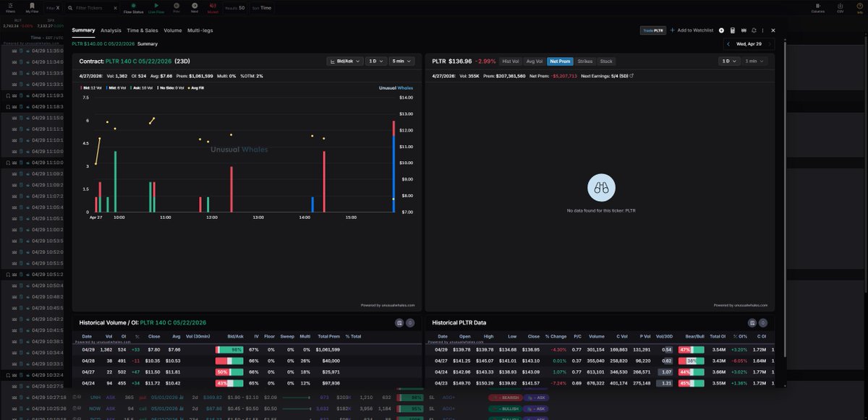The height and width of the screenshot is (420, 868).
Task: Open Results 50 count selector
Action: (x=235, y=8)
